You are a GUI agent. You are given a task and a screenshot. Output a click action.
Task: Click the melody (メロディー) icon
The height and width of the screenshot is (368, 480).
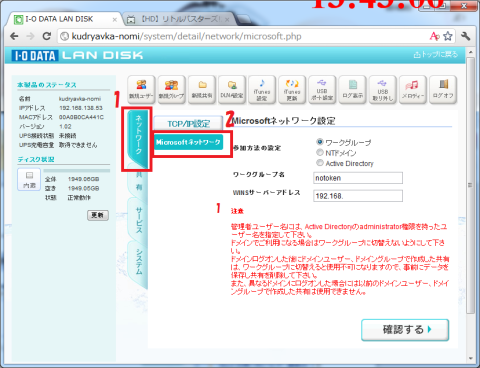click(x=413, y=89)
